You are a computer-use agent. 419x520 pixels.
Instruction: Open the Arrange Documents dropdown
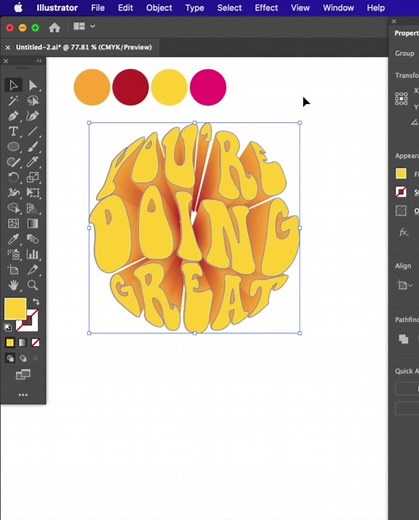coord(84,26)
